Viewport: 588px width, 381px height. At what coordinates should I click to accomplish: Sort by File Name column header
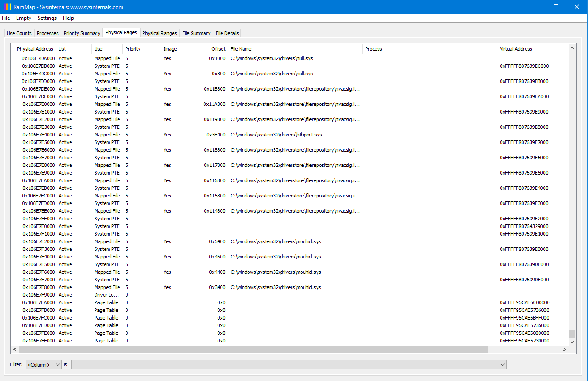(295, 49)
